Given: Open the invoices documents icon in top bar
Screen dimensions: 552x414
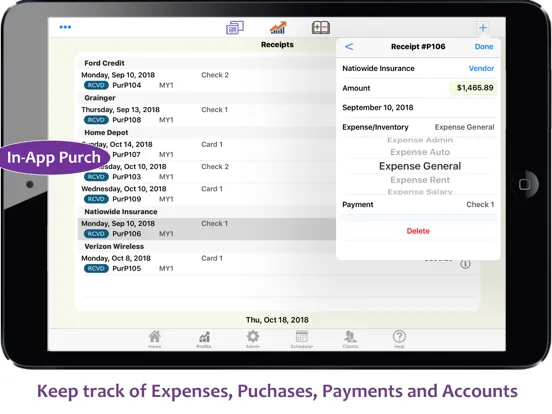Looking at the screenshot, I should pos(235,27).
